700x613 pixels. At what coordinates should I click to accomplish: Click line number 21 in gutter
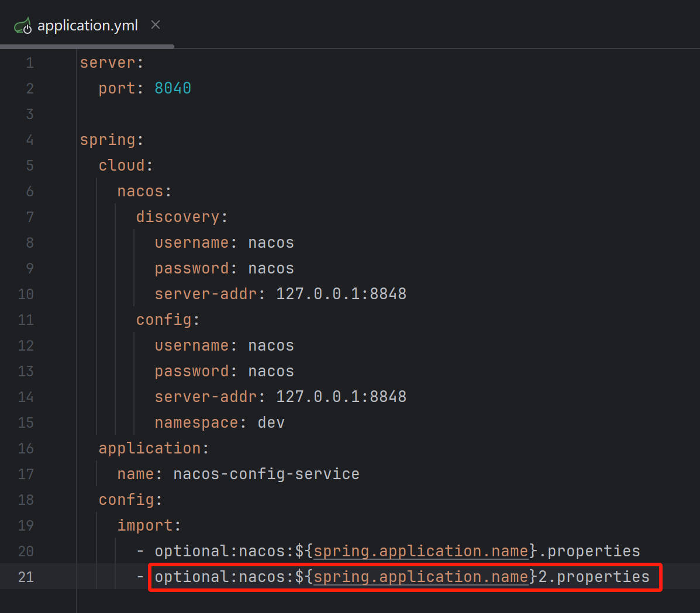(26, 577)
